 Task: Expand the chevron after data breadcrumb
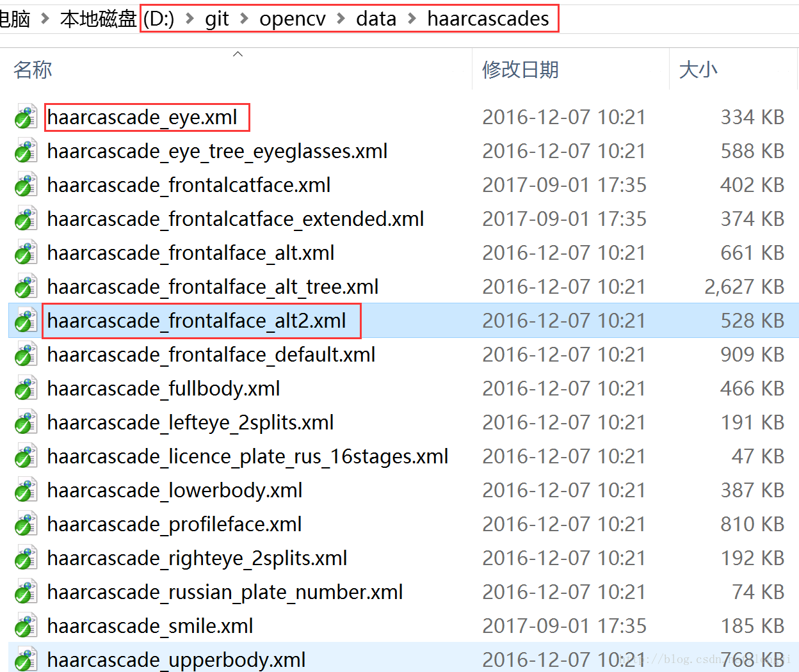tap(412, 19)
